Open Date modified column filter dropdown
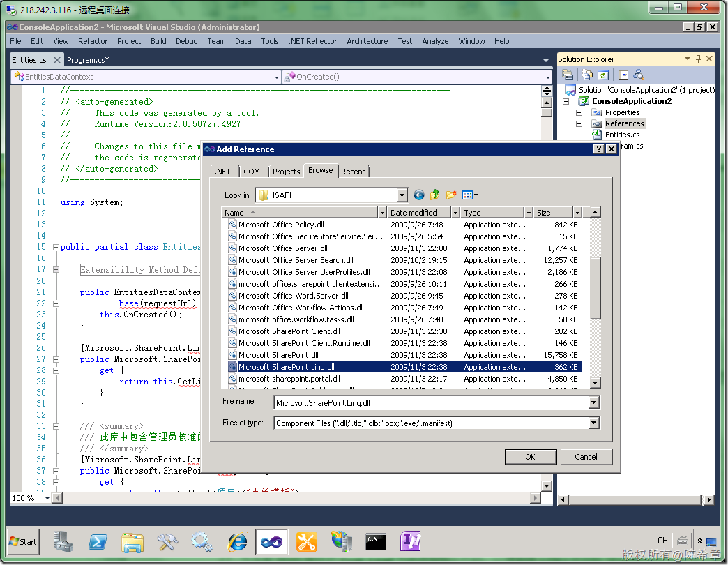The image size is (728, 565). (x=455, y=213)
